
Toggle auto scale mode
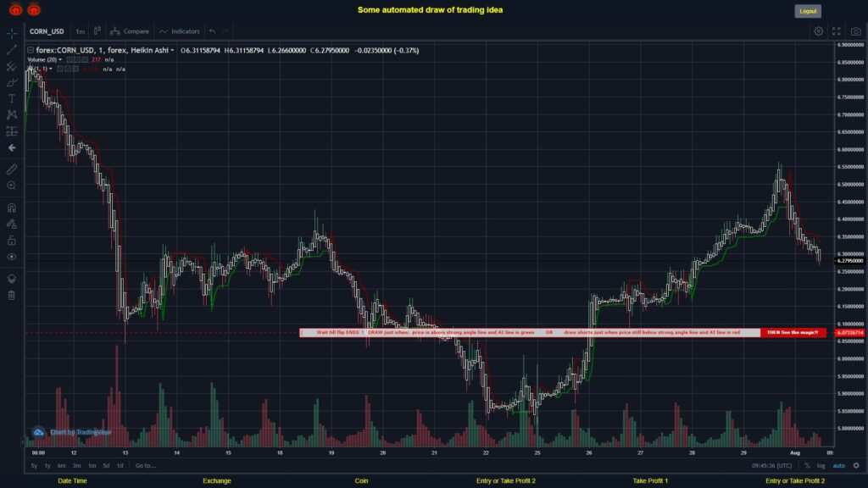(839, 466)
